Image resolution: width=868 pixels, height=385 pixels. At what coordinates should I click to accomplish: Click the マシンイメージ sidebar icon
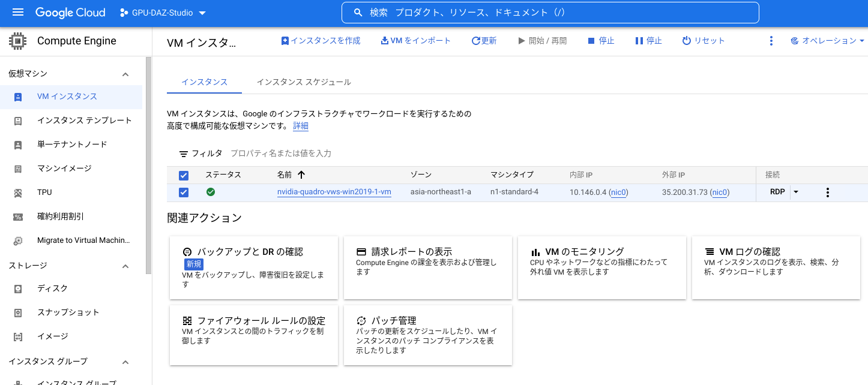(x=18, y=169)
